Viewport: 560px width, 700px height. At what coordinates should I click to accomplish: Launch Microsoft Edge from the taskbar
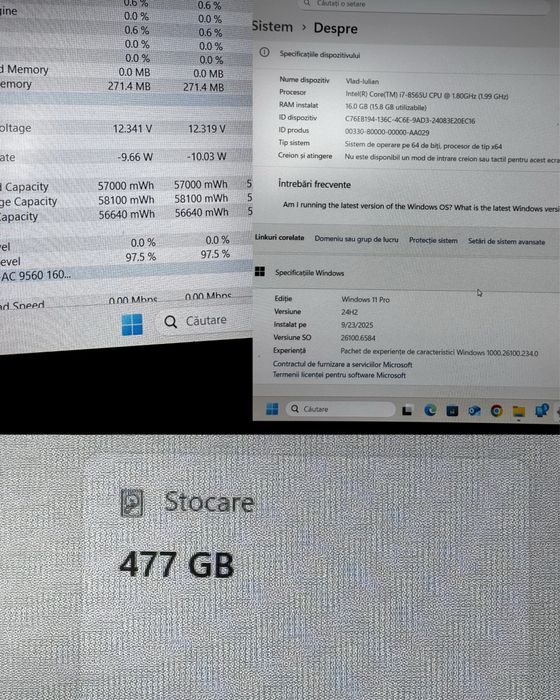tap(430, 410)
